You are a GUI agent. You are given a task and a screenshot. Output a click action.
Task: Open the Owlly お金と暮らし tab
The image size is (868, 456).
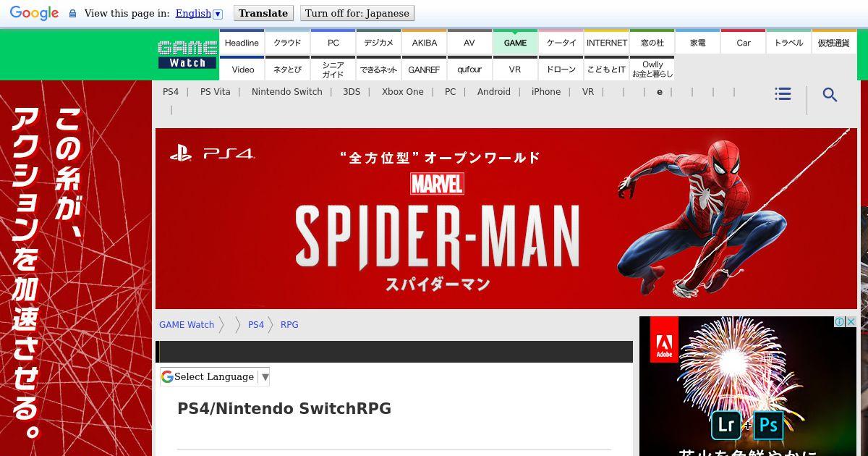pos(652,69)
